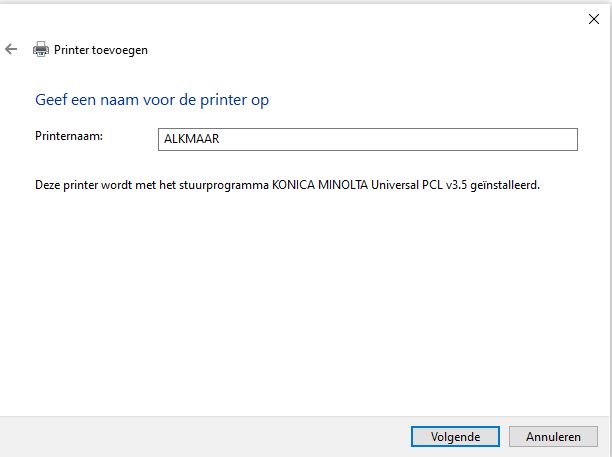The width and height of the screenshot is (612, 457).
Task: Click the 'Printer toevoegen' window title
Action: pyautogui.click(x=101, y=49)
